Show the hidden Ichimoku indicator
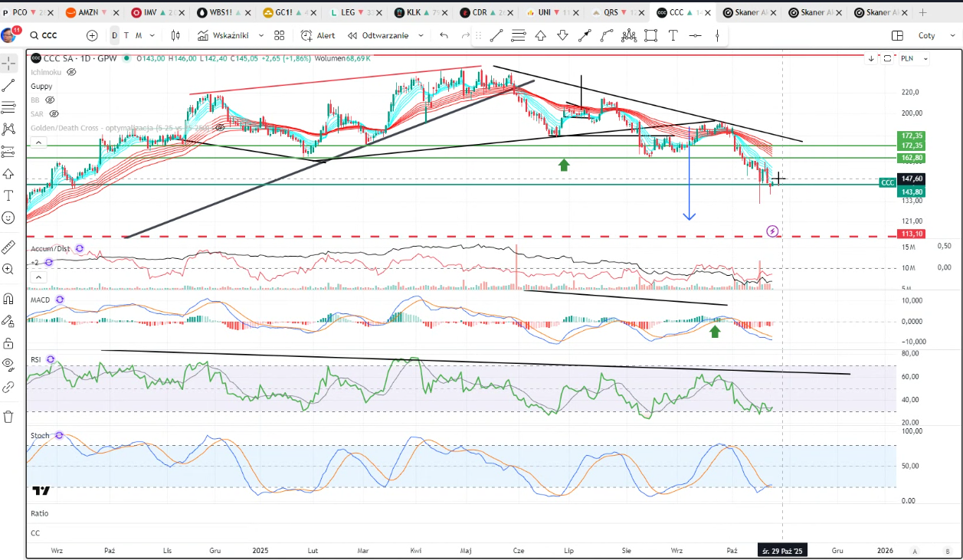This screenshot has height=560, width=963. [72, 71]
